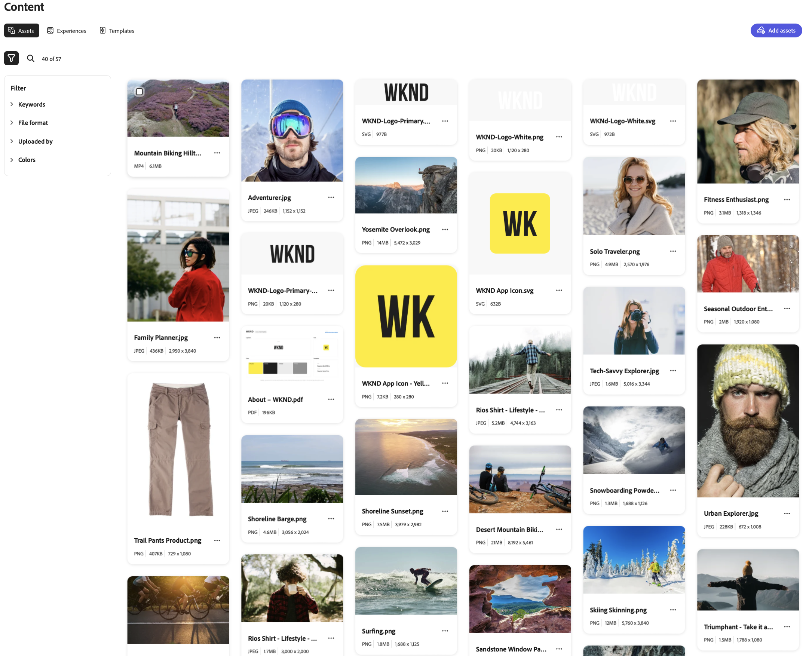Viewport: 812px width, 656px height.
Task: Open the Shoreline Sunset.png thumbnail
Action: point(406,457)
